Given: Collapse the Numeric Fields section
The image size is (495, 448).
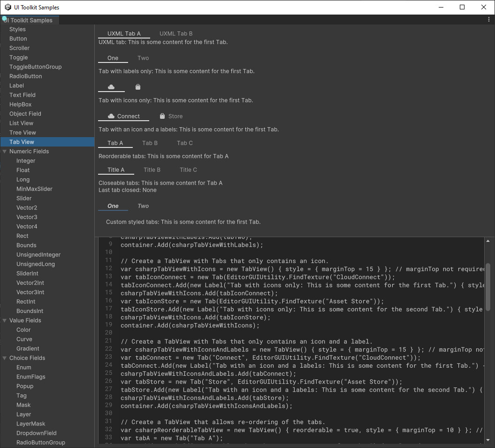Looking at the screenshot, I should point(5,151).
